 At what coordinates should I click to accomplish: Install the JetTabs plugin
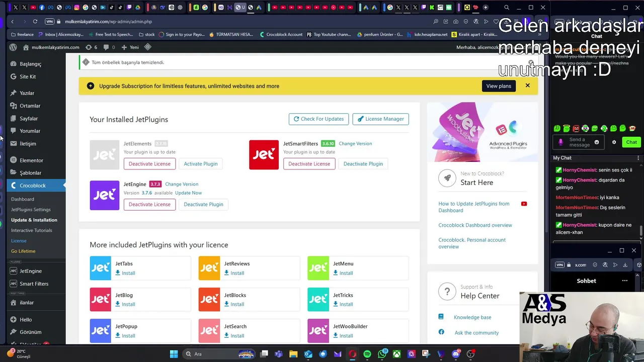click(125, 273)
